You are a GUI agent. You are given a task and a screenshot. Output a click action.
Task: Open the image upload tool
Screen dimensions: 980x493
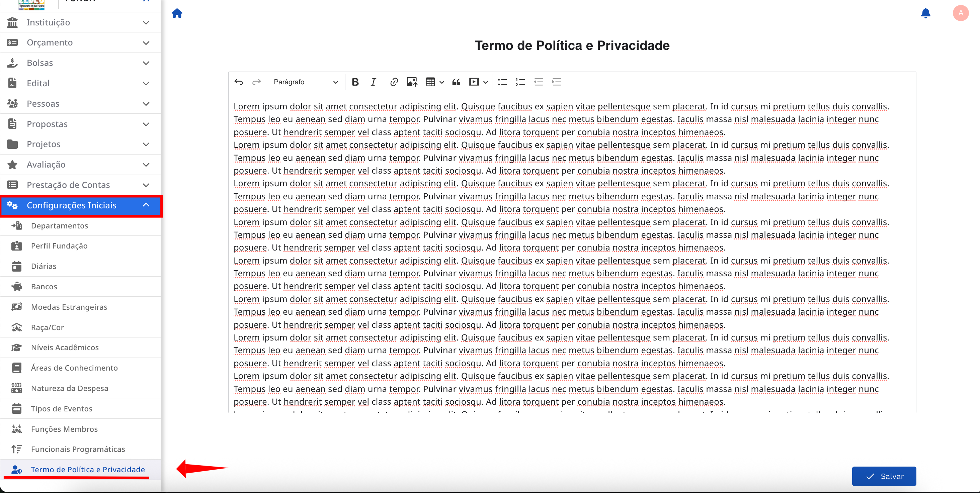[412, 82]
